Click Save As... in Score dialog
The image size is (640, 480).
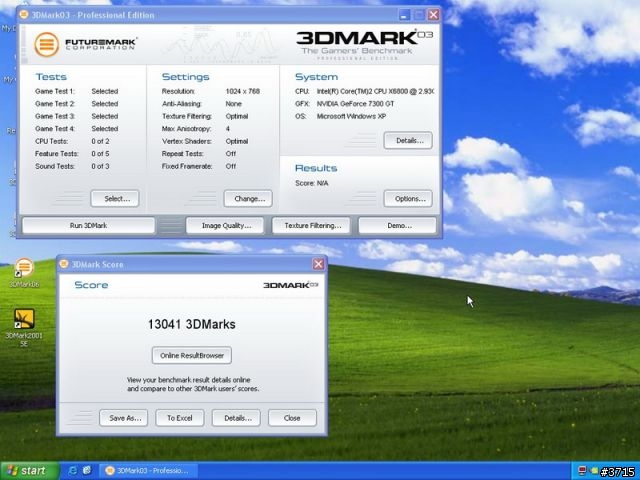tap(124, 418)
